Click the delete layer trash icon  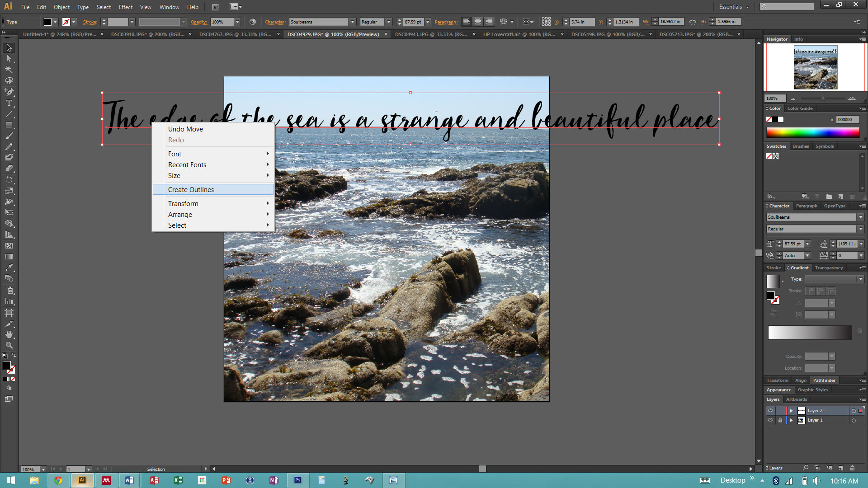pos(852,468)
